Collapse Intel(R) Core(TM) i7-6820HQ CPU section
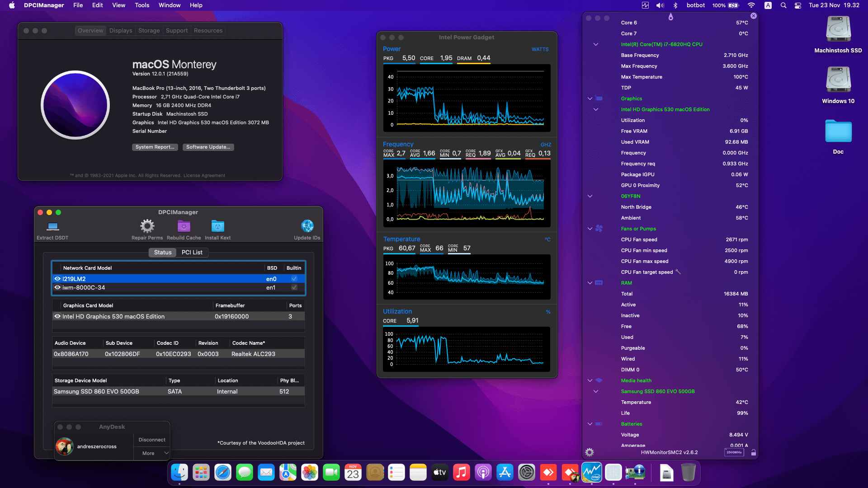Viewport: 868px width, 488px height. [x=596, y=44]
